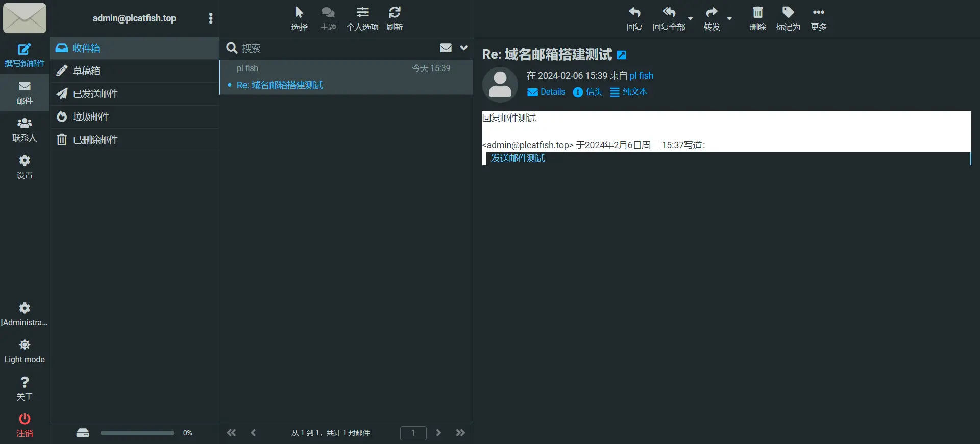Viewport: 980px width, 444px height.
Task: Delete (删除) the open message
Action: coord(758,19)
